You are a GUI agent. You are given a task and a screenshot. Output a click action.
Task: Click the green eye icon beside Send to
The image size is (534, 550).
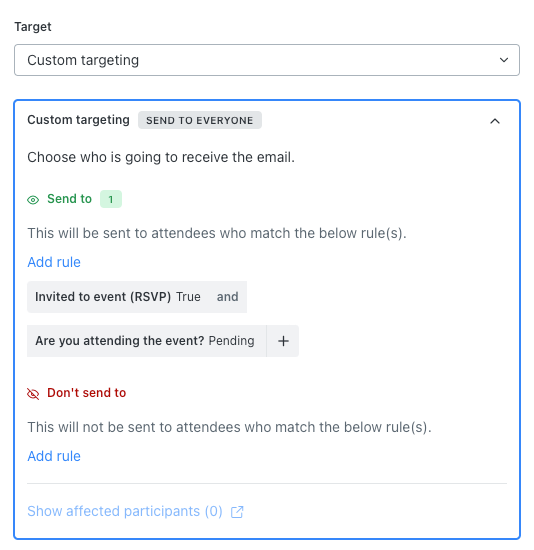pyautogui.click(x=33, y=200)
